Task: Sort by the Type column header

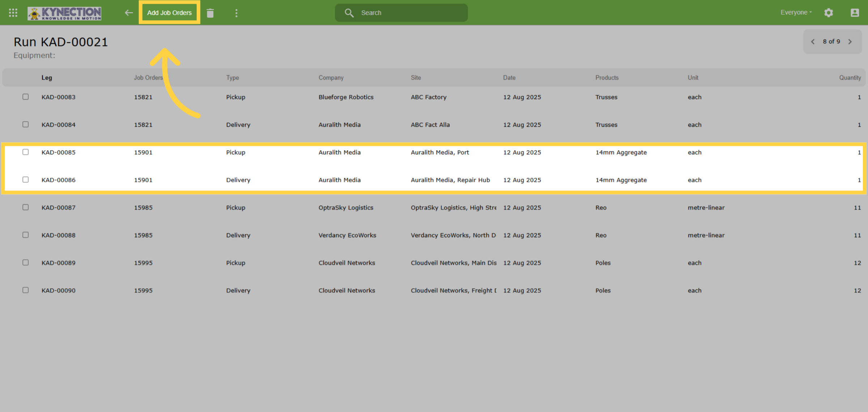Action: 233,77
